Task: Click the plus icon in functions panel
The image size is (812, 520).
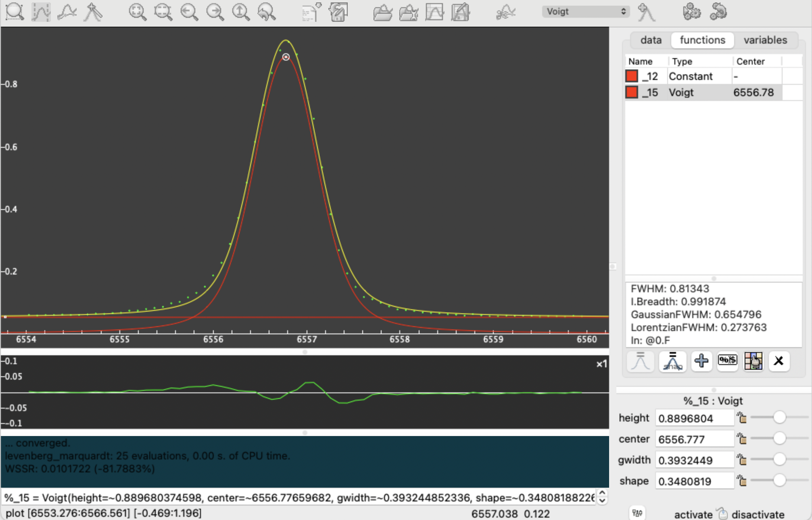Action: point(701,361)
